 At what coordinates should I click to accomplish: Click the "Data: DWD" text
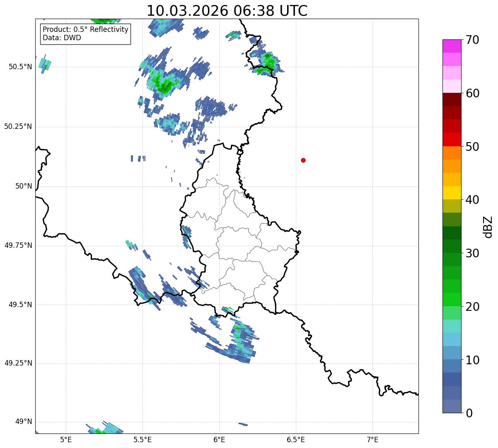coord(62,38)
